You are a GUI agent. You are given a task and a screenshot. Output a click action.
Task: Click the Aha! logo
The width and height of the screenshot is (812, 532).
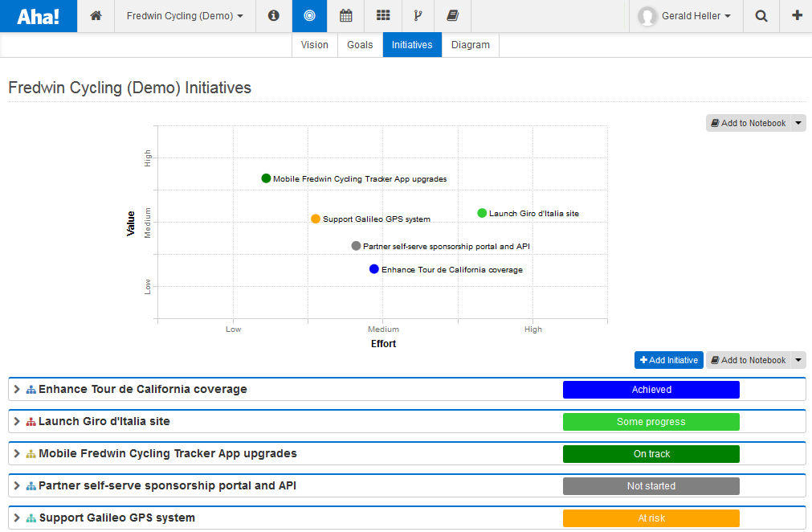tap(39, 16)
